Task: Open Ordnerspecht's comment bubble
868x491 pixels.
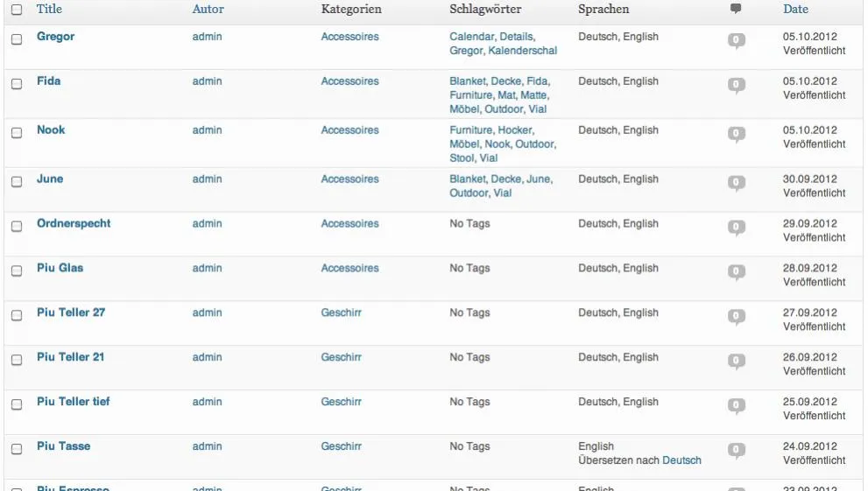Action: coord(737,228)
